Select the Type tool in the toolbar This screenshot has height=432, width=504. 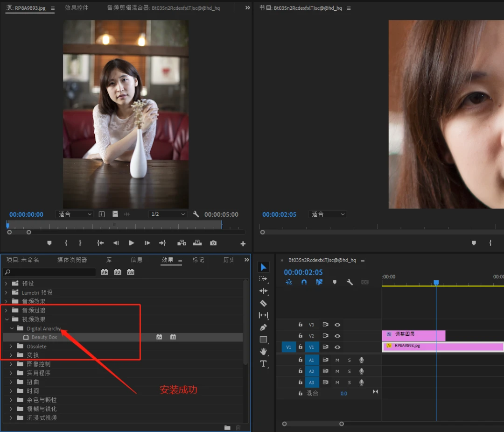[x=263, y=363]
